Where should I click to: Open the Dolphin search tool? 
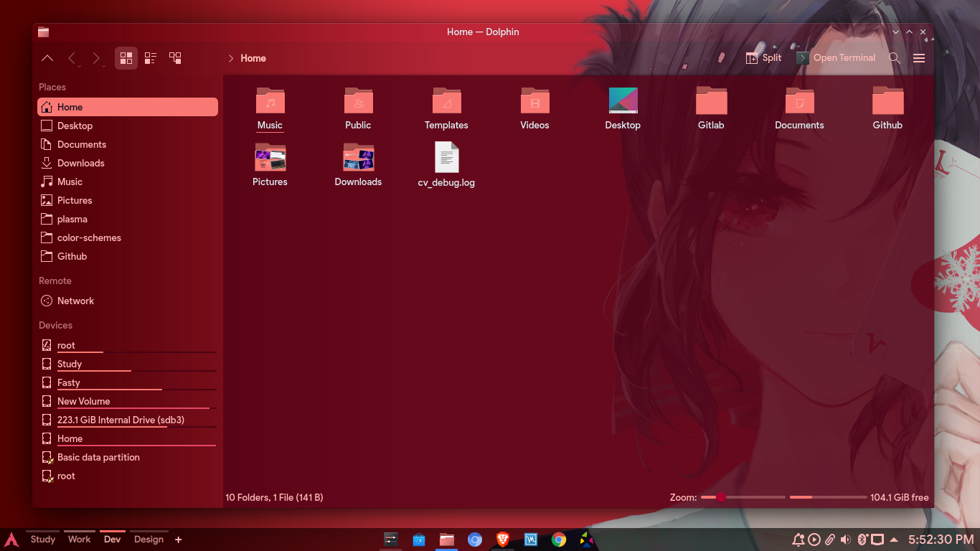click(895, 58)
